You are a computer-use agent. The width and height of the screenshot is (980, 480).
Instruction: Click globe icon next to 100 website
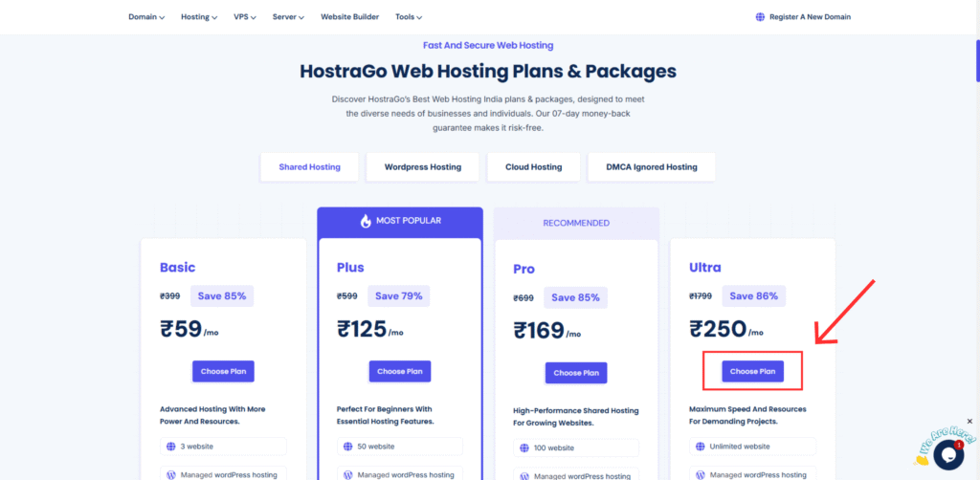pos(524,447)
